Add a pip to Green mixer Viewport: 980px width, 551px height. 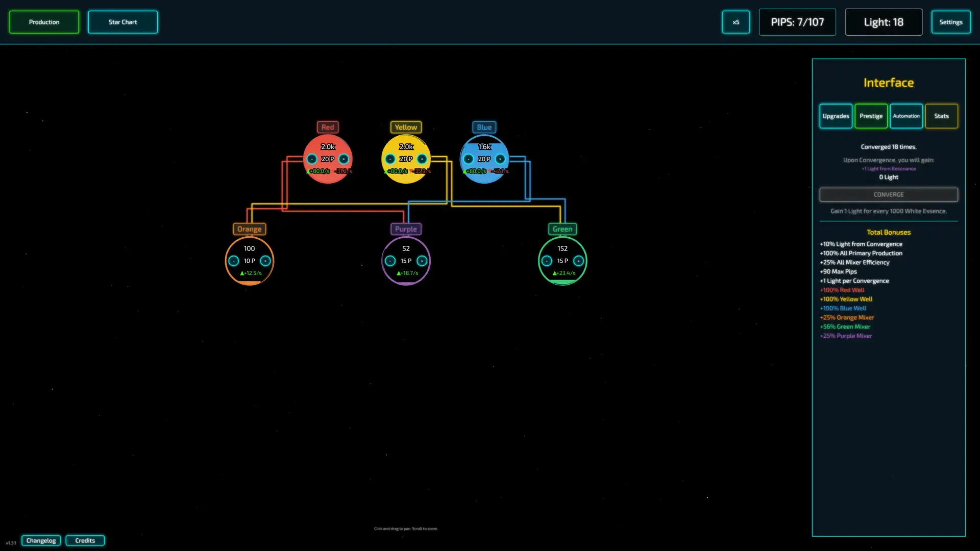coord(578,261)
